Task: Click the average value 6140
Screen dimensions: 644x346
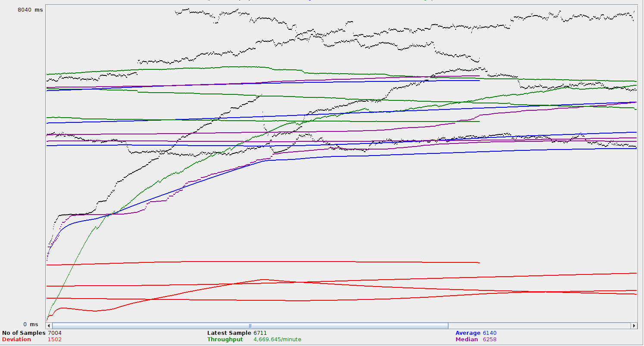Action: [490, 333]
